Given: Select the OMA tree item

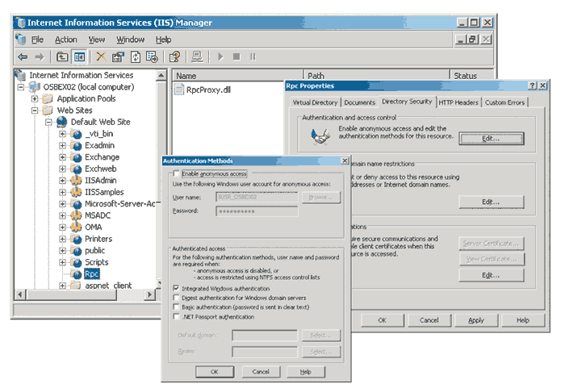Looking at the screenshot, I should point(94,227).
